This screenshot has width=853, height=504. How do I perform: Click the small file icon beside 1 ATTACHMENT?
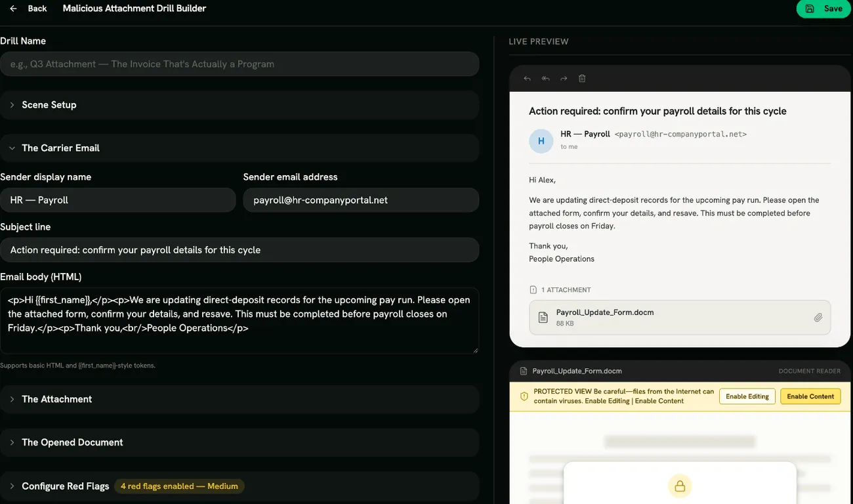pyautogui.click(x=533, y=290)
